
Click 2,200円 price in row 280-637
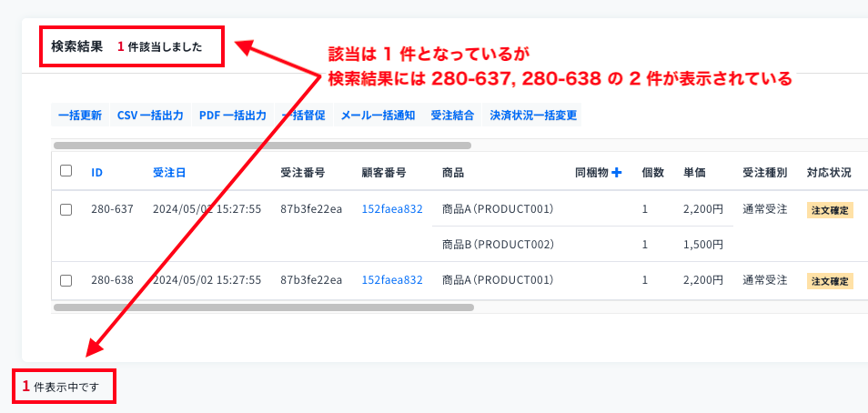click(x=703, y=209)
